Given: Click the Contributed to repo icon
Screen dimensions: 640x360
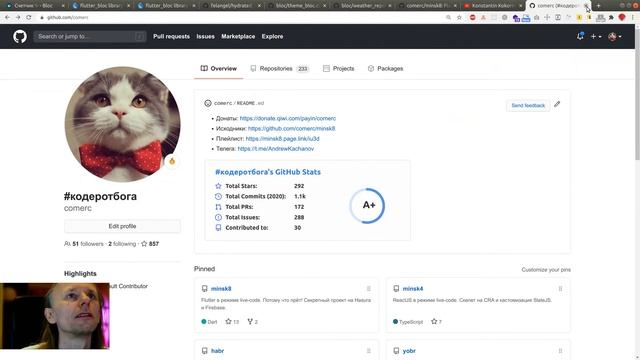Looking at the screenshot, I should tap(218, 228).
